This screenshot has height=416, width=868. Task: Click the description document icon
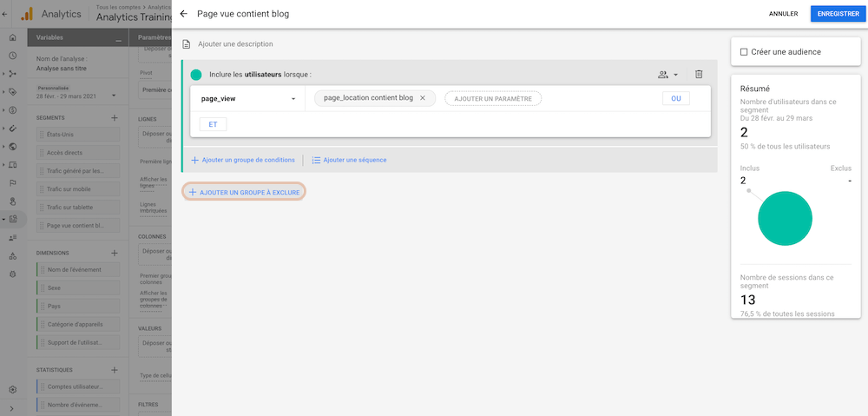tap(187, 43)
